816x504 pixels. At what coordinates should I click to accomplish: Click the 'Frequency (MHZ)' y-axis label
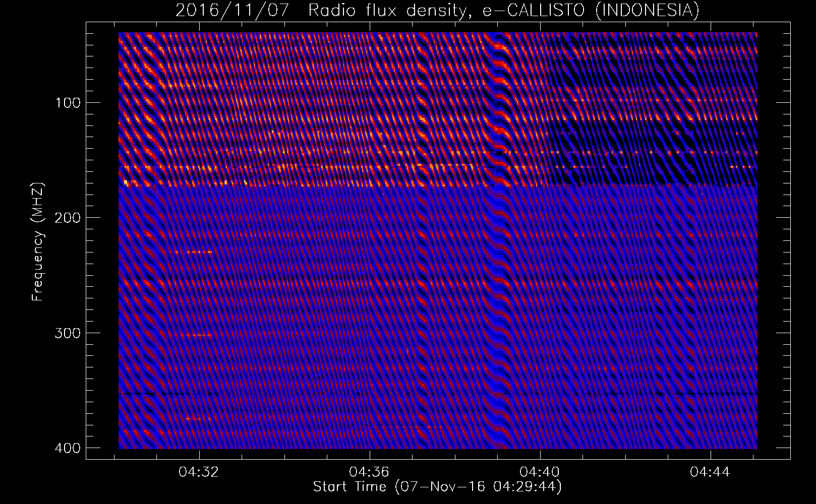[38, 241]
